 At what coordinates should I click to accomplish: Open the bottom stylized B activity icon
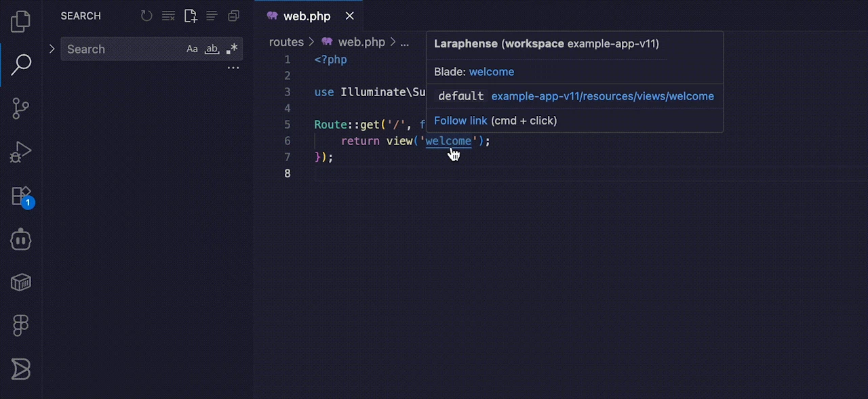coord(21,369)
